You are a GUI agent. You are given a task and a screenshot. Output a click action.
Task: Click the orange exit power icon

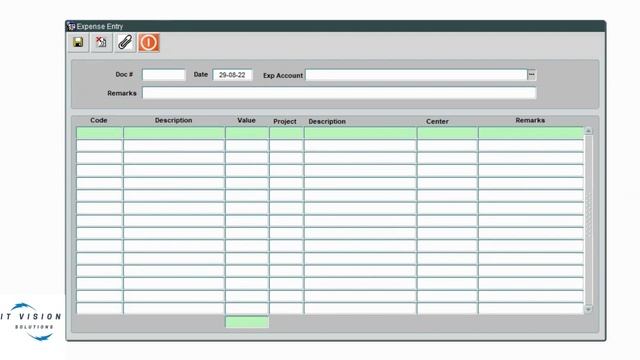coord(149,42)
